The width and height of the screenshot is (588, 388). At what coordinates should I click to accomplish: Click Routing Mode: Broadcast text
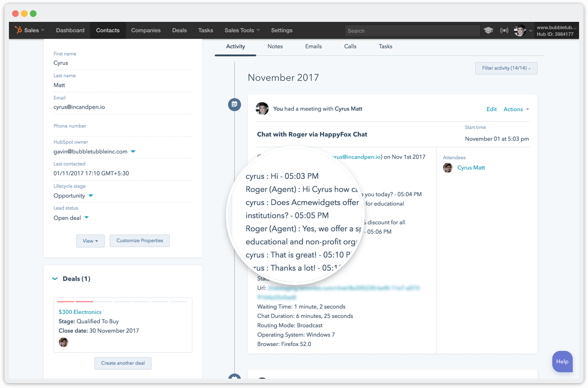point(290,326)
